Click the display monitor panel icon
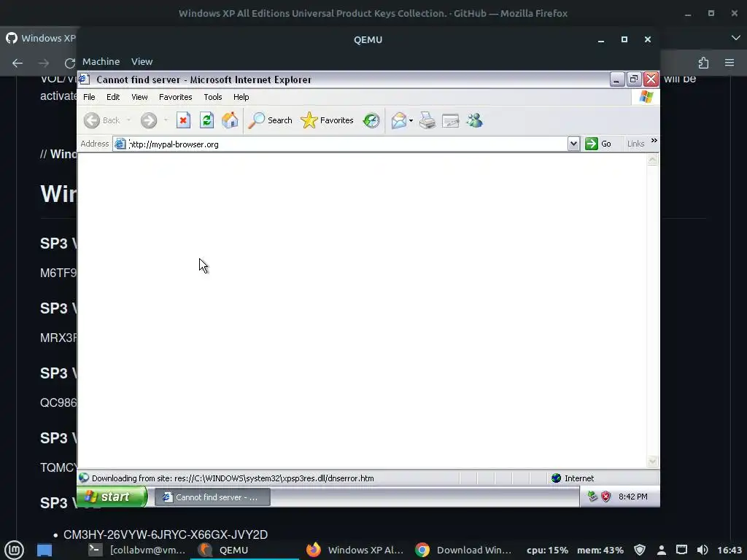Screen dimensions: 747x560 coord(682,550)
